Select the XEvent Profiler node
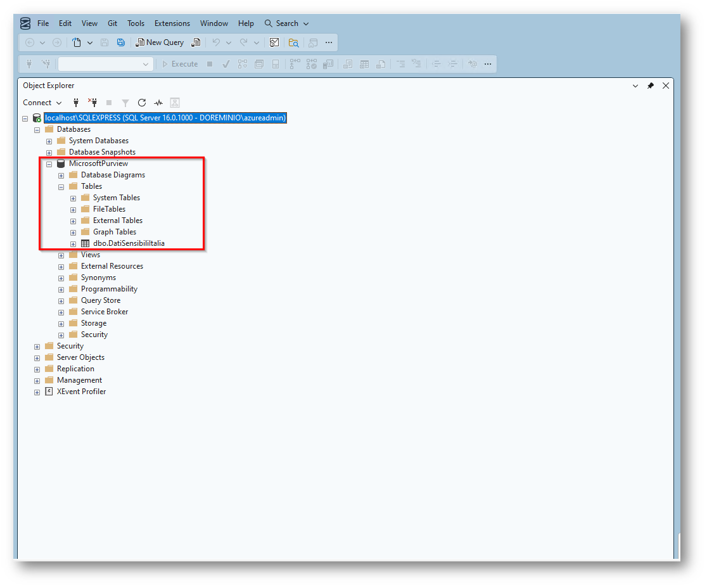The height and width of the screenshot is (588, 707). pos(81,392)
